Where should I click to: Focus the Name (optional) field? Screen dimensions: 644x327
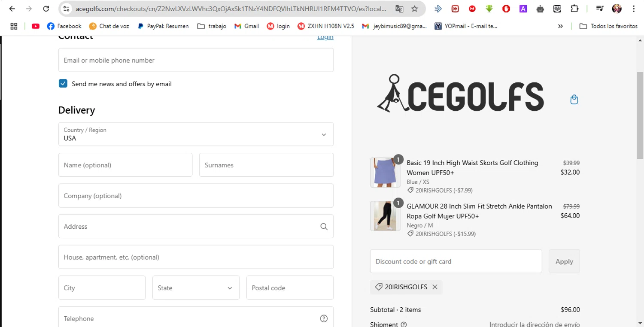tap(125, 165)
